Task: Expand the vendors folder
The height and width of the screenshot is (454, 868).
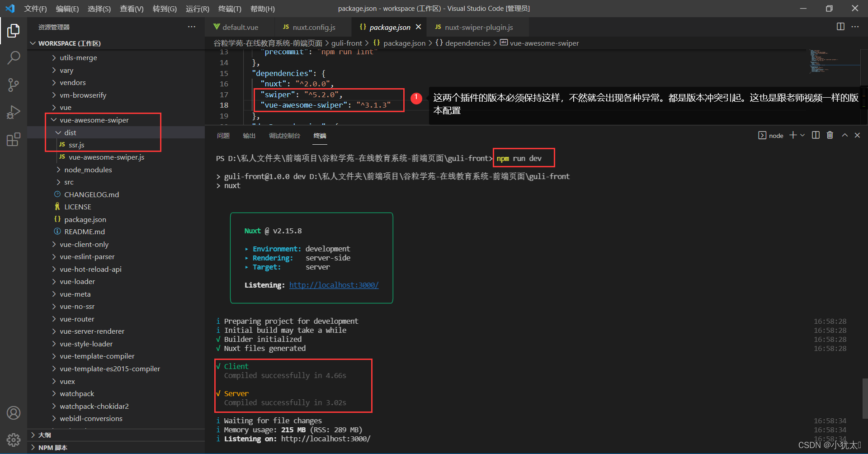Action: pos(116,83)
